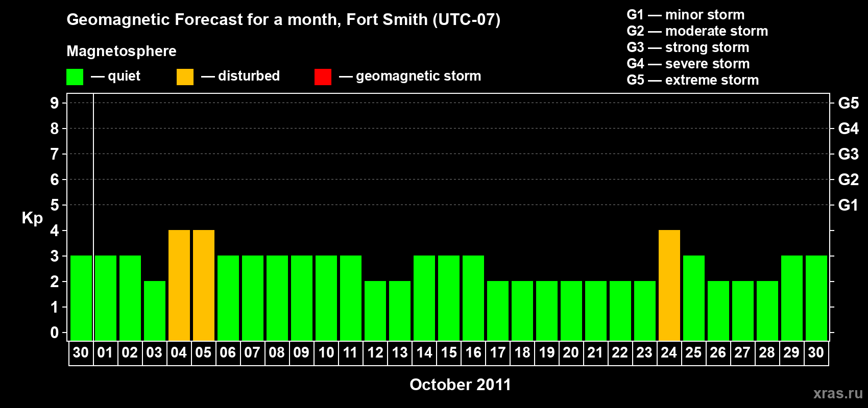Viewport: 868px width, 408px height.
Task: Click the green bar for October 16
Action: pos(473,298)
